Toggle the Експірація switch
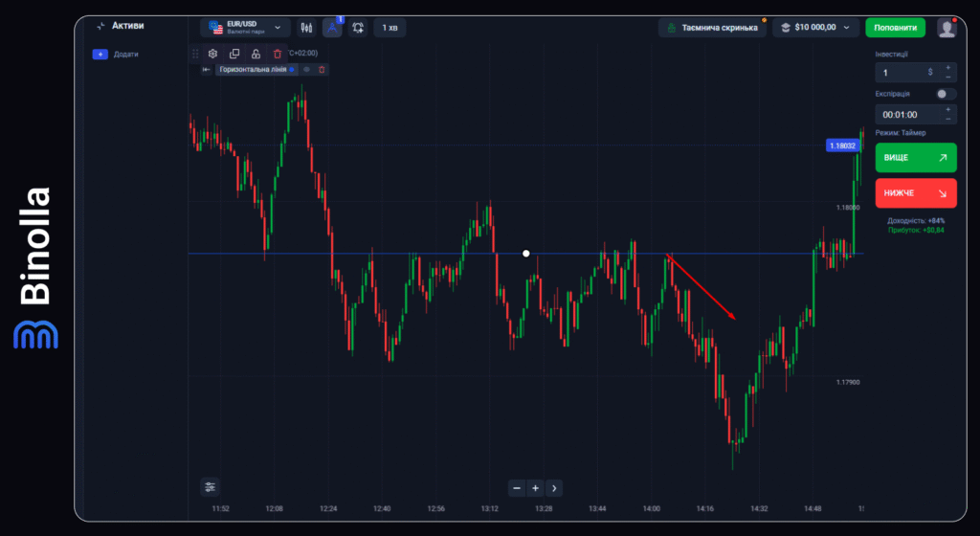Image resolution: width=980 pixels, height=536 pixels. click(946, 94)
